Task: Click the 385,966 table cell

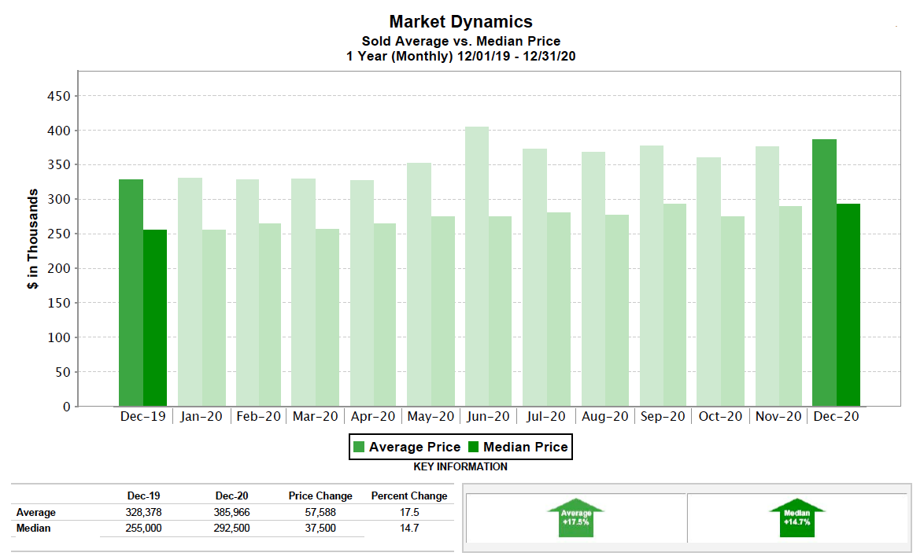Action: tap(231, 512)
